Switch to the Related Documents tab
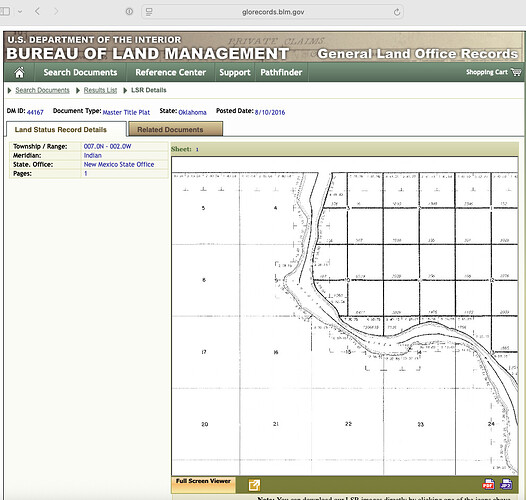526x500 pixels. (x=175, y=129)
